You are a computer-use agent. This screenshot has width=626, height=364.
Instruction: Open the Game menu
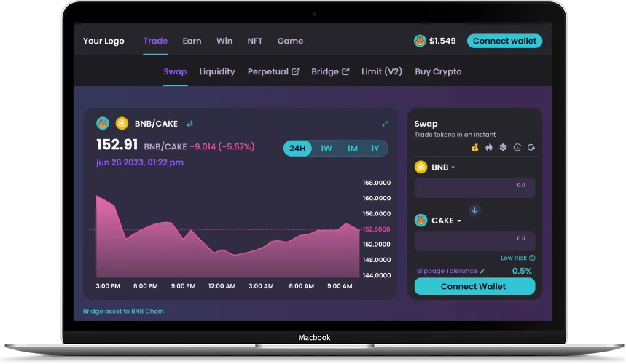tap(290, 41)
